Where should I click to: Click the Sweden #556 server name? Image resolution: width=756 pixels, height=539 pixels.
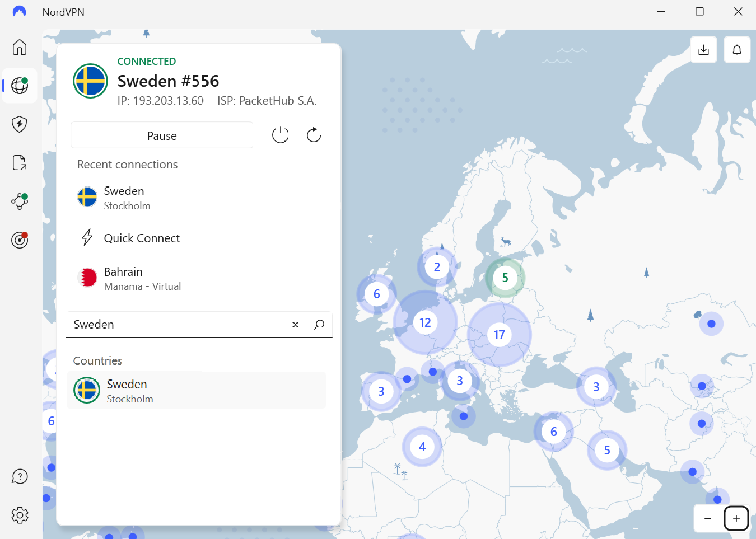point(168,81)
